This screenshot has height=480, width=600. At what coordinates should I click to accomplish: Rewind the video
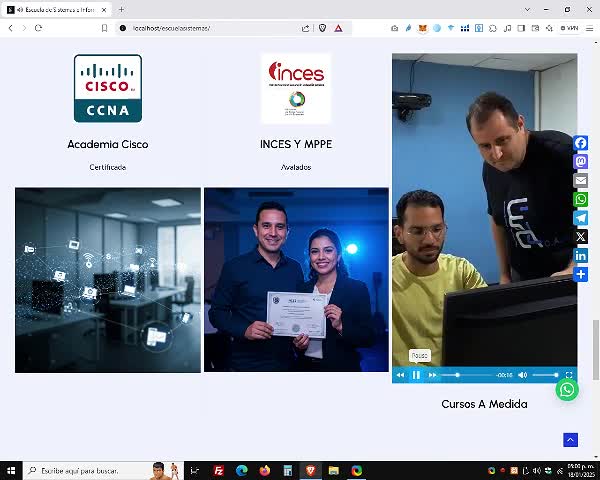400,375
